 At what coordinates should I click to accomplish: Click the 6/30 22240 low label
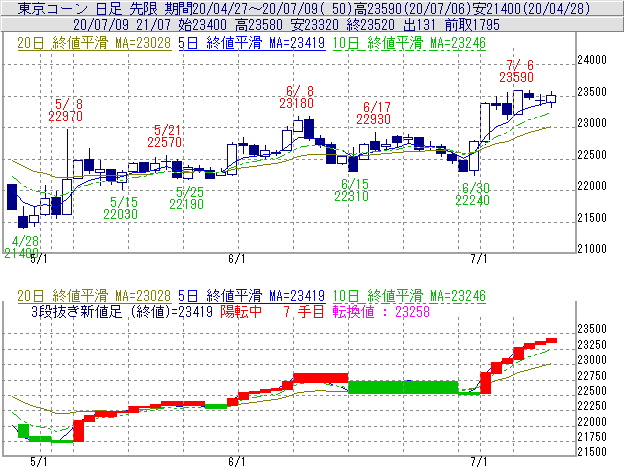coord(472,194)
